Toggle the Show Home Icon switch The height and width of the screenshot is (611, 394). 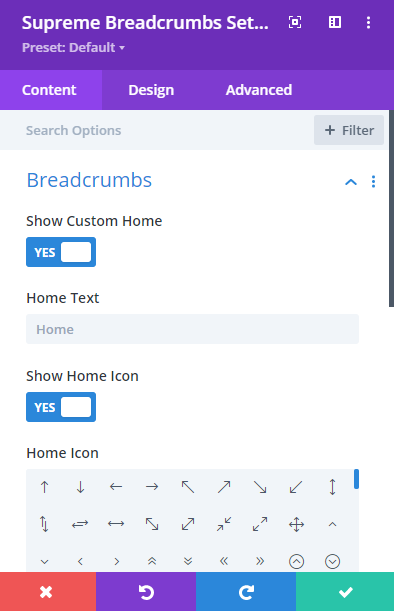[x=61, y=407]
